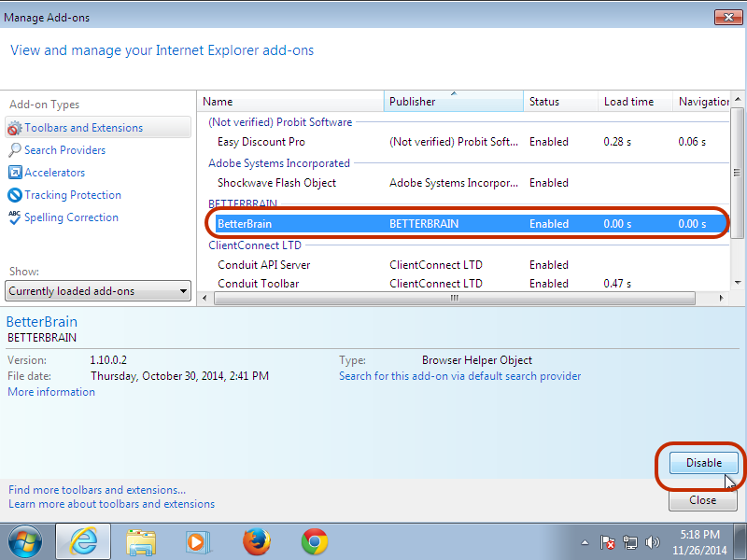
Task: Select the BetterBrain add-on row
Action: point(472,224)
